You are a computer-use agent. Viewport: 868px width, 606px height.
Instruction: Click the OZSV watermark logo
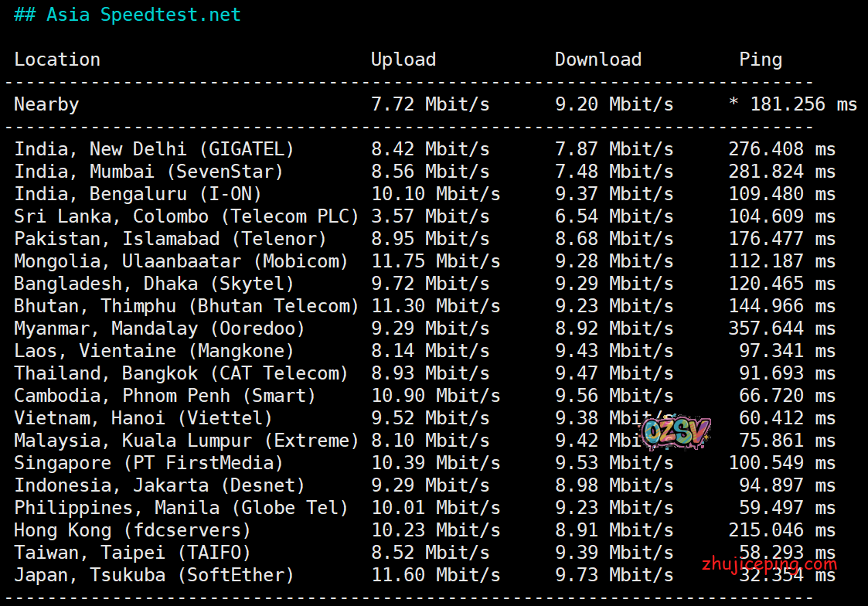point(675,432)
